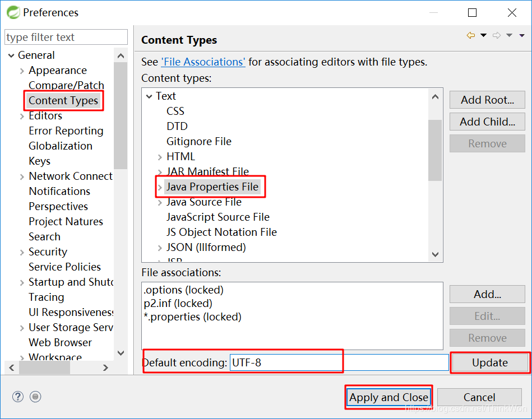Select DTD content type
This screenshot has height=419, width=532.
177,127
